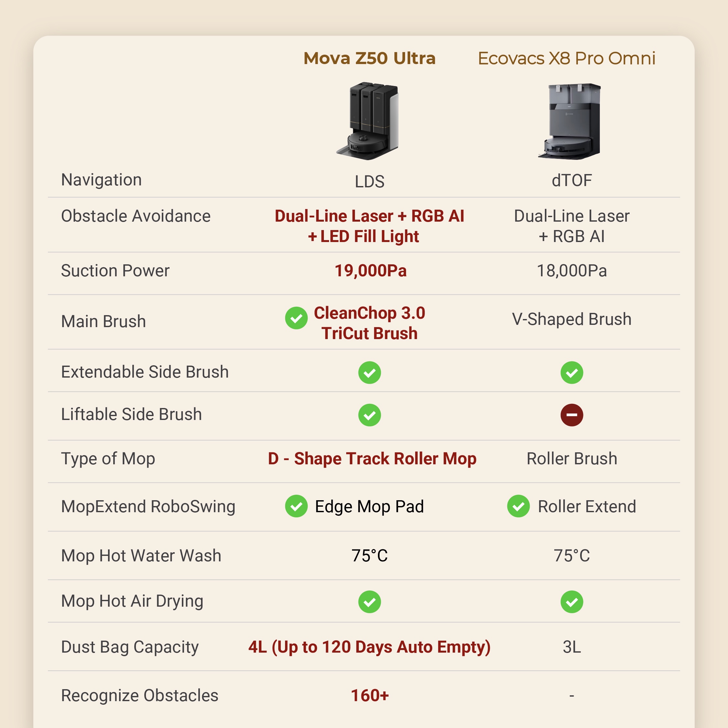Click the Ecovacs X8 Pro Omni product image
Image resolution: width=728 pixels, height=728 pixels.
click(x=569, y=121)
